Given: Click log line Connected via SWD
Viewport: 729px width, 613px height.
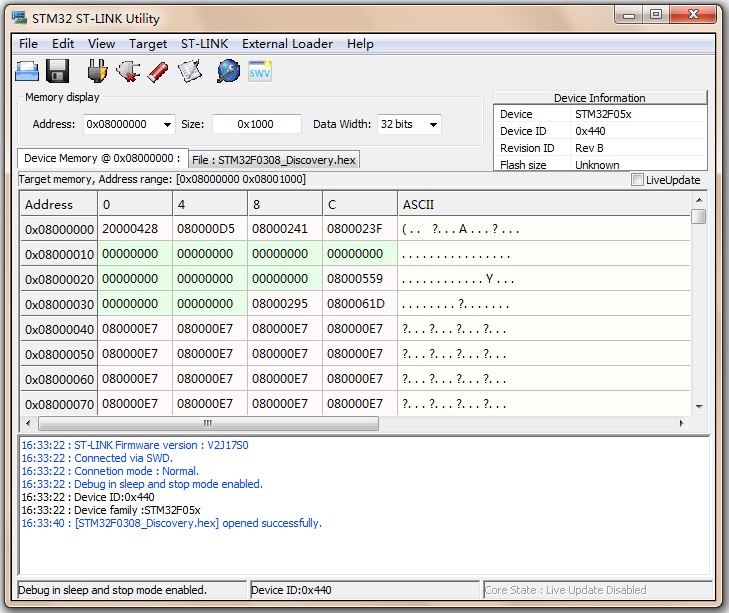Looking at the screenshot, I should [x=97, y=458].
